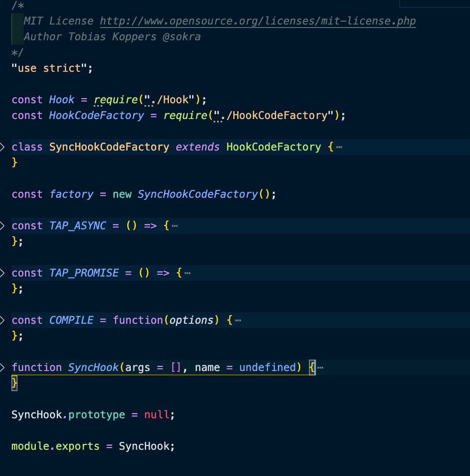Click the require call on the Hook line
470x476 pixels.
tap(116, 100)
